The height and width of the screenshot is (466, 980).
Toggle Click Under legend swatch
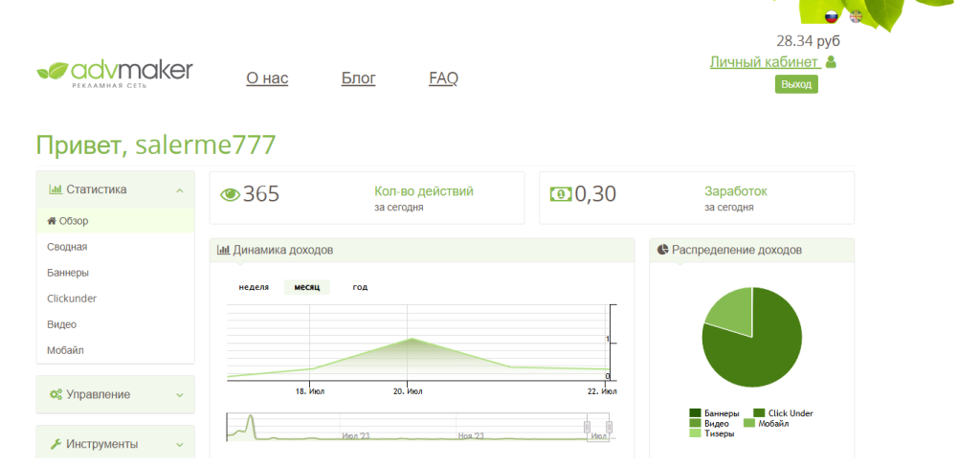click(x=759, y=413)
